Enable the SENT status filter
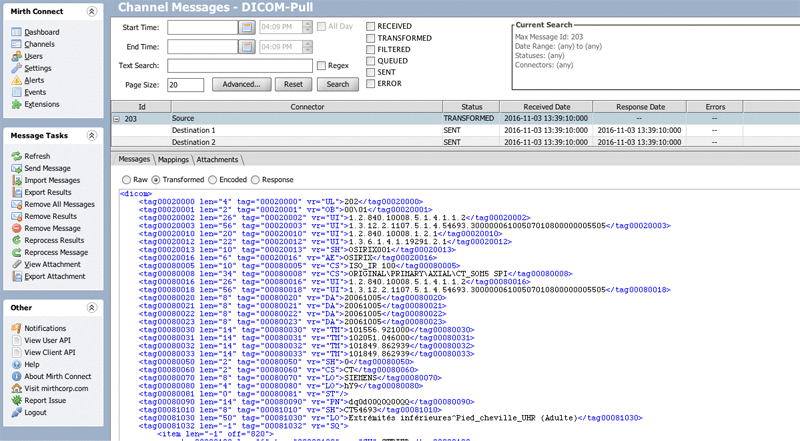The height and width of the screenshot is (441, 800). coord(371,72)
